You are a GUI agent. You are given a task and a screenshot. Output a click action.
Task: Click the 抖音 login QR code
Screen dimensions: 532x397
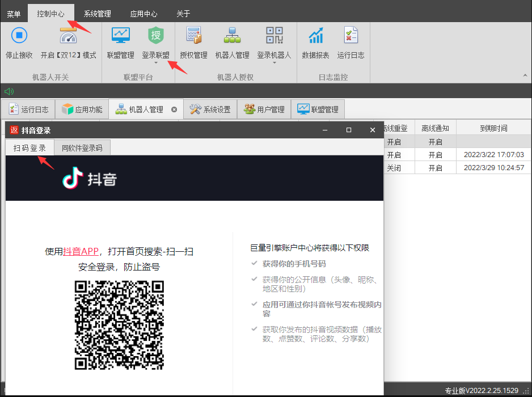click(120, 325)
